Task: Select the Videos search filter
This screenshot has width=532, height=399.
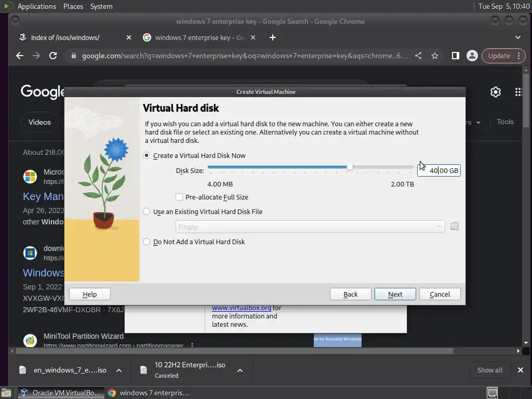Action: (39, 122)
